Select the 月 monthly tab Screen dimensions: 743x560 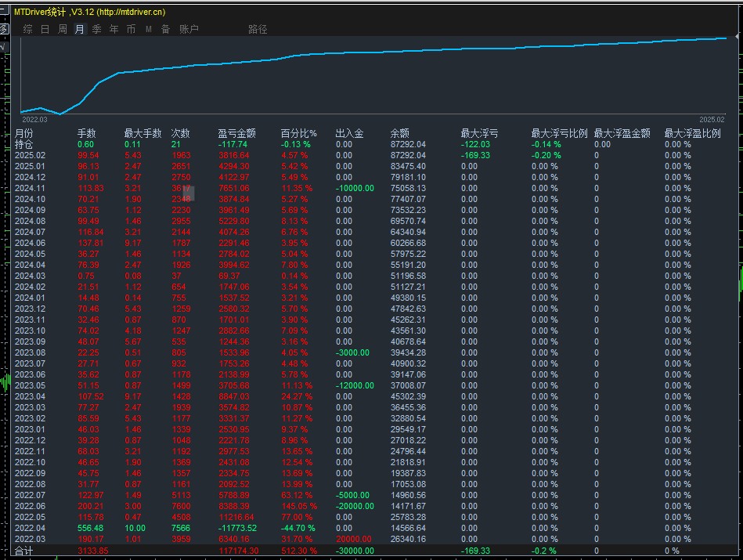80,30
